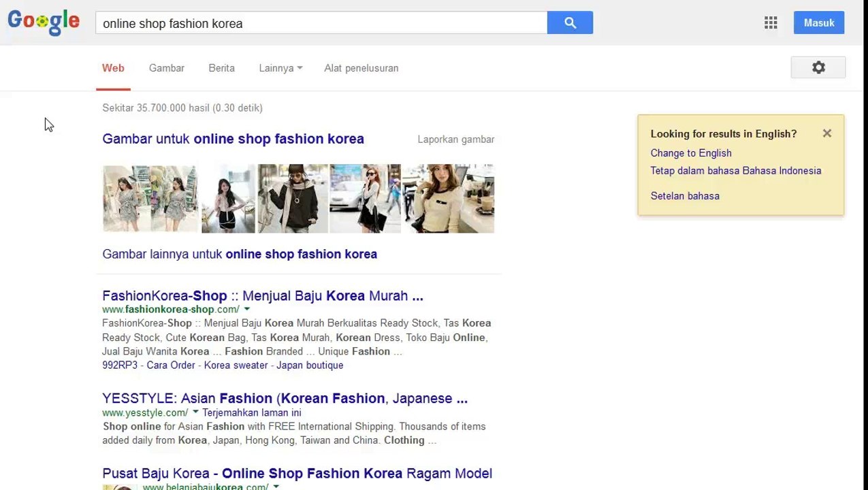Viewport: 868px width, 490px height.
Task: Open the settings gear menu
Action: tap(818, 67)
